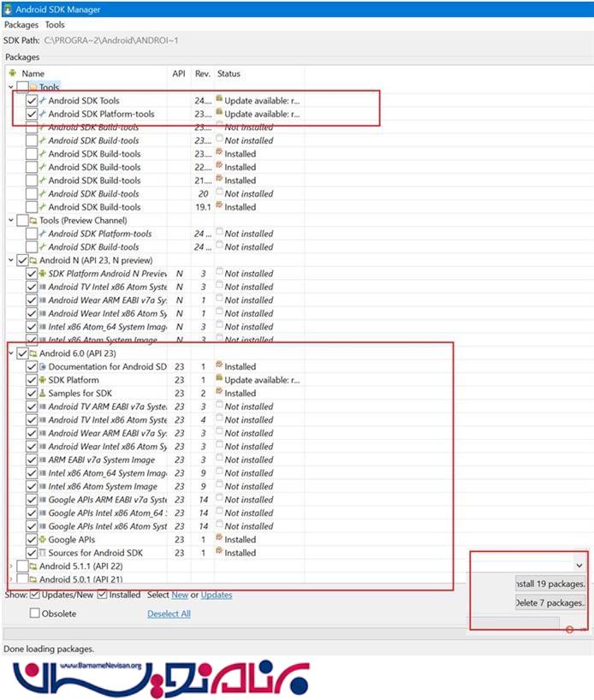Click the API column header

[x=179, y=74]
